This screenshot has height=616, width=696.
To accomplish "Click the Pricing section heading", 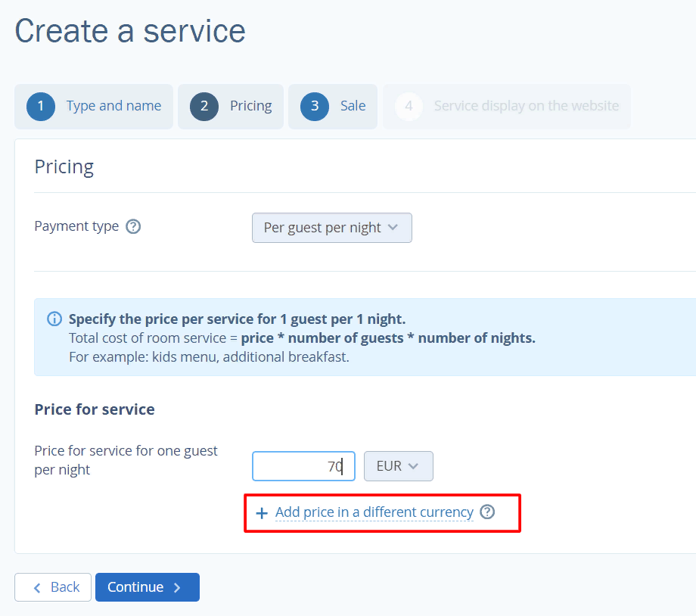I will 64,167.
